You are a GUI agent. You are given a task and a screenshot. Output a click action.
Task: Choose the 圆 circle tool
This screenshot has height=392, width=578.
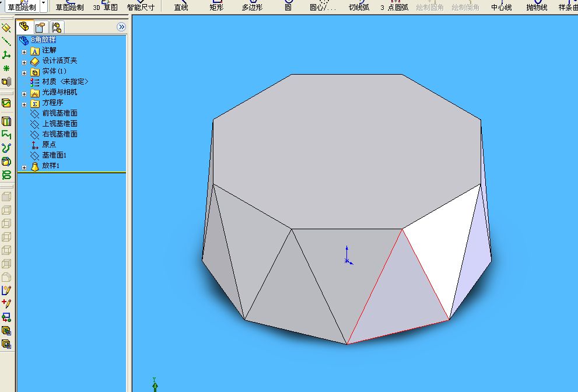(288, 6)
